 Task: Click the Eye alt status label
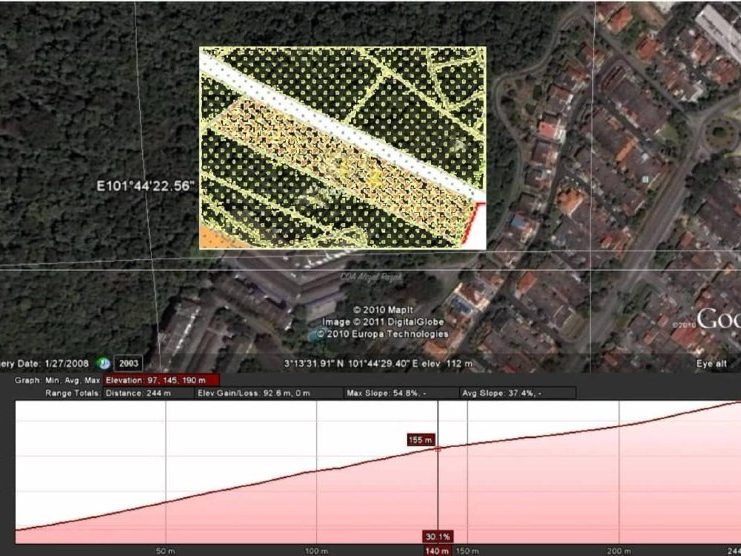(711, 364)
